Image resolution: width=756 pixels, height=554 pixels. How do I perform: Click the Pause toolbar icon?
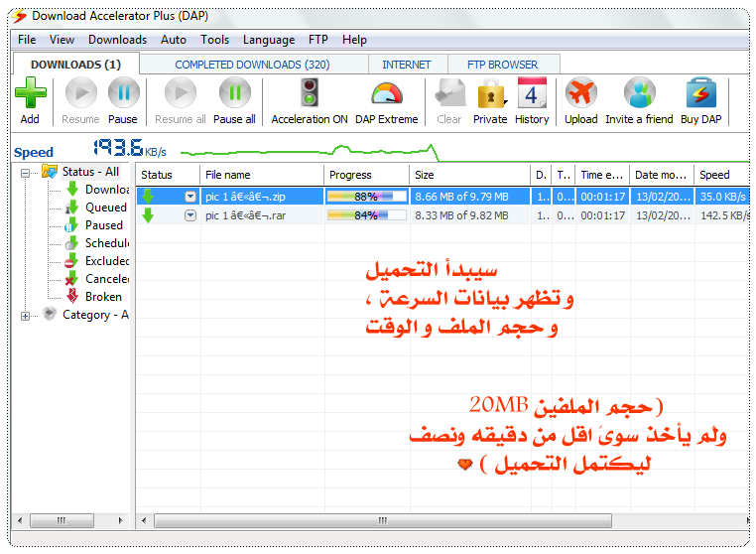[x=123, y=92]
